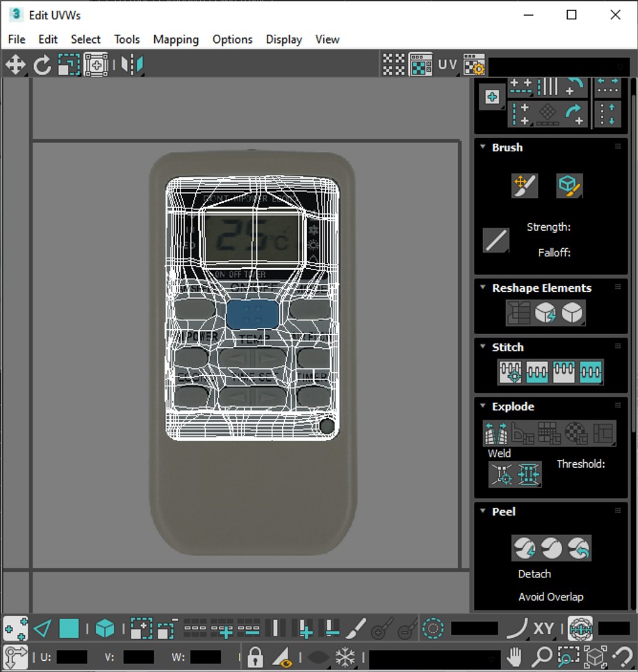The width and height of the screenshot is (638, 672).
Task: Click the Grow selection icon
Action: (141, 628)
